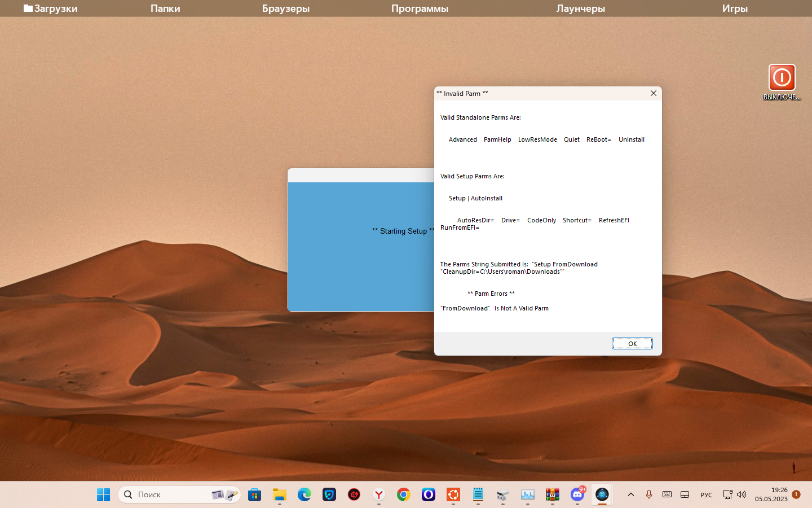Switch to the active setup app taskbar icon
This screenshot has width=812, height=508.
(602, 494)
